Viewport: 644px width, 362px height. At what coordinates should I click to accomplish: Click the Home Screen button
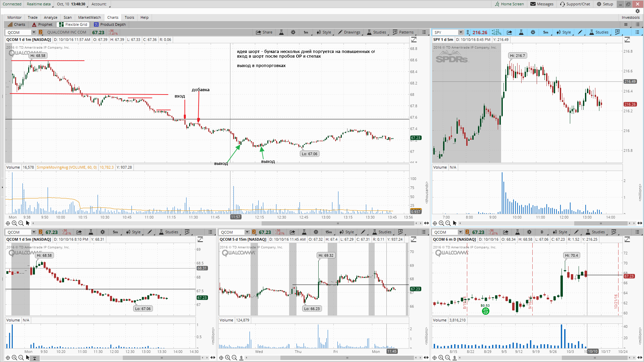(509, 4)
